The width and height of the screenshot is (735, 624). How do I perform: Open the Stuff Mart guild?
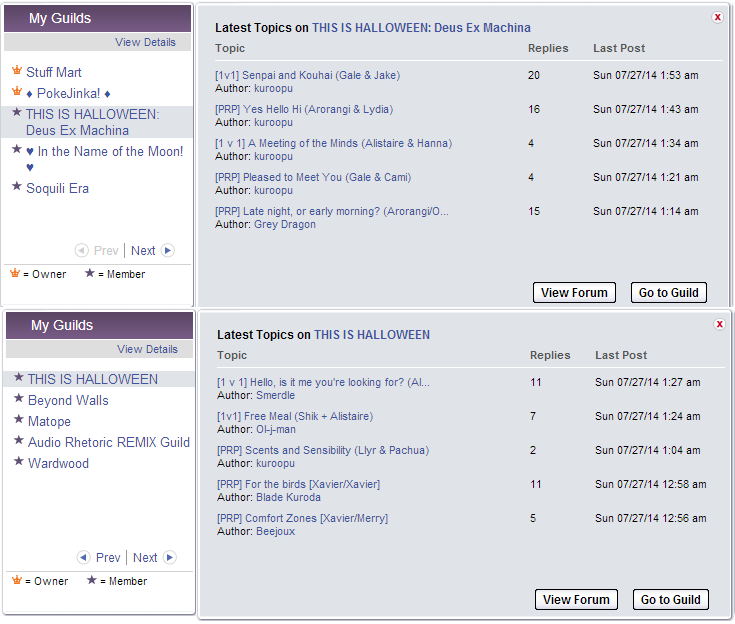coord(54,72)
